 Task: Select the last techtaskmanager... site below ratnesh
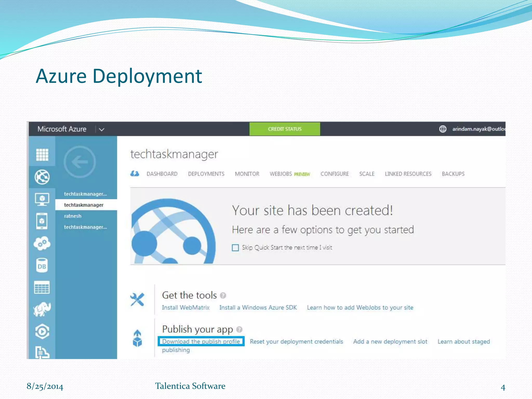click(x=86, y=227)
